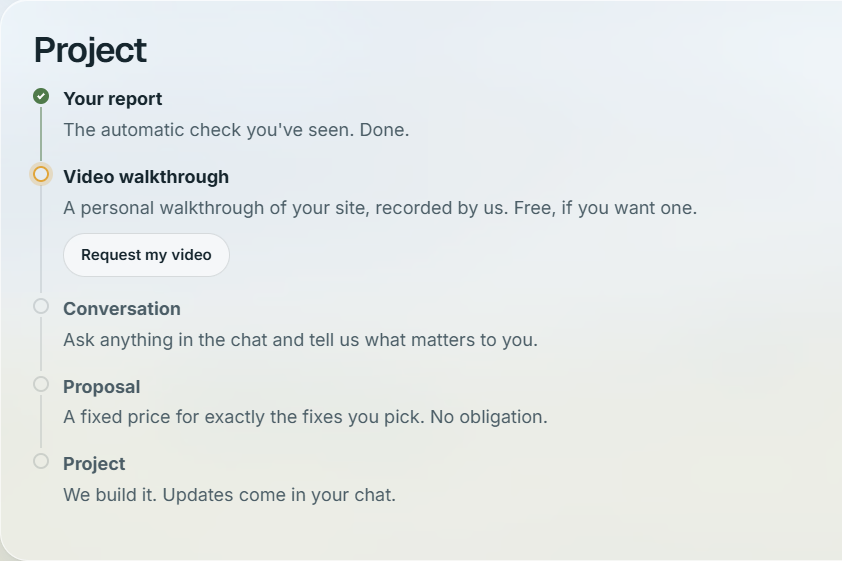The width and height of the screenshot is (842, 561).
Task: Click the final Project step circle marker
Action: [x=41, y=461]
